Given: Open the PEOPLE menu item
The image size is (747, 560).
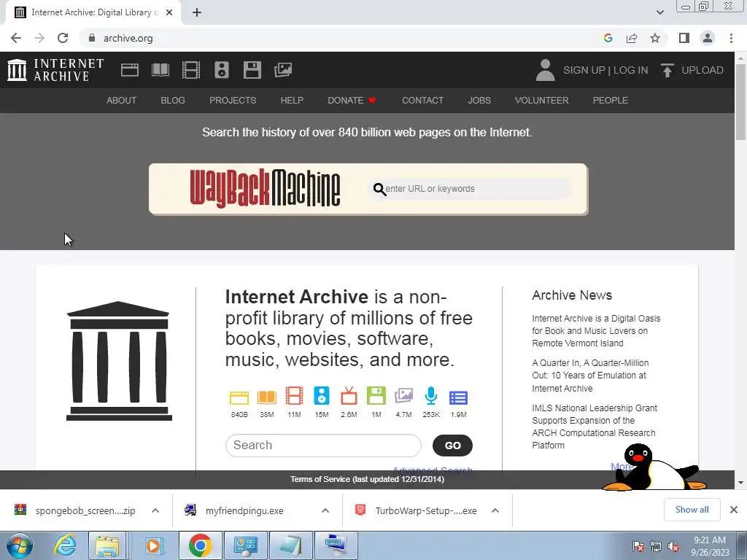Looking at the screenshot, I should 611,101.
